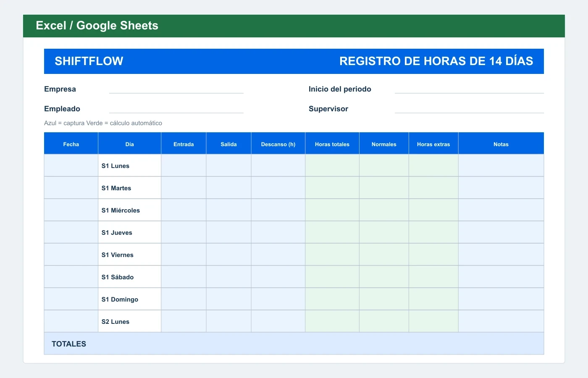Click the Empresa input line
This screenshot has width=588, height=378.
coord(176,89)
